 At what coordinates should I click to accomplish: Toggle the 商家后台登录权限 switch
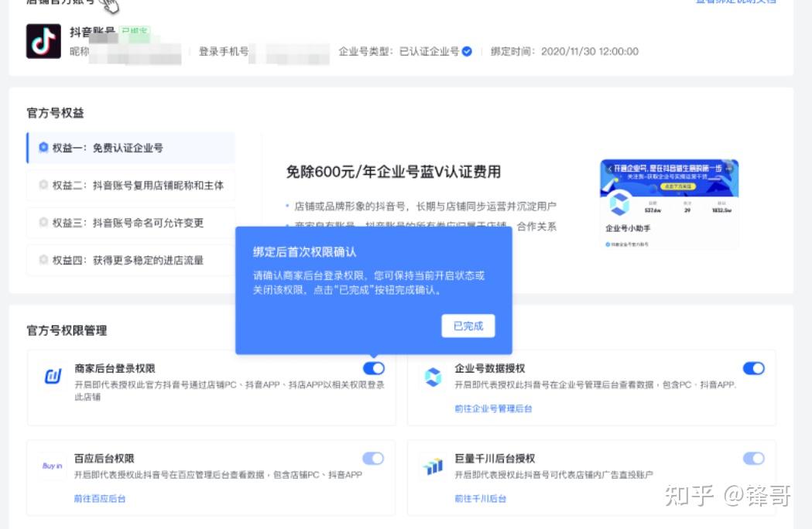point(373,368)
